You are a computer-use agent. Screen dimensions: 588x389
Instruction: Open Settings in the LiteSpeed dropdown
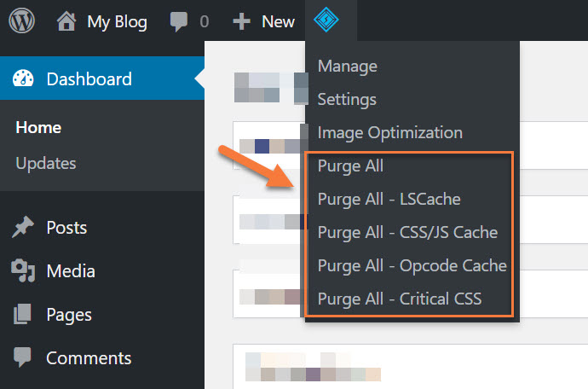[347, 99]
